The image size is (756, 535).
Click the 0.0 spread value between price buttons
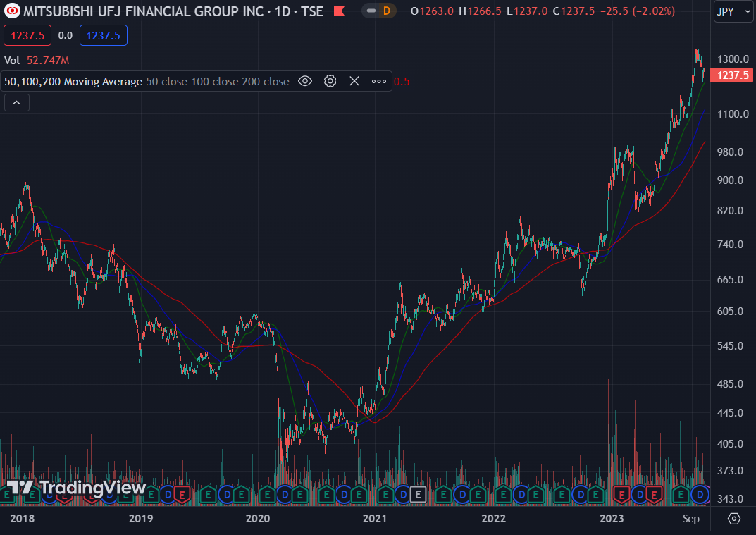click(65, 36)
